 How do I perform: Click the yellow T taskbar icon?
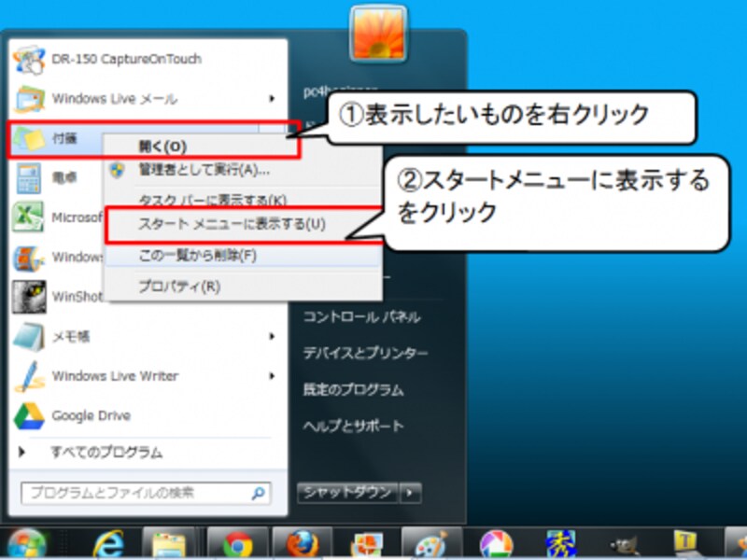688,544
